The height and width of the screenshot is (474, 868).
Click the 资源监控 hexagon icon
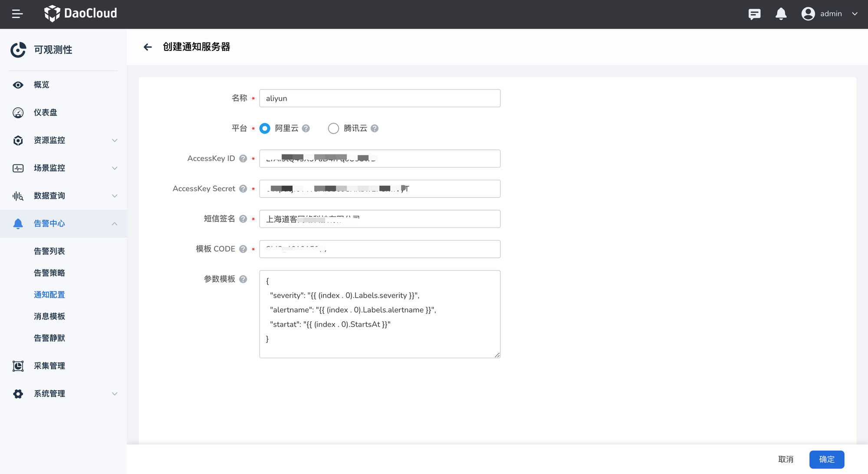coord(18,141)
